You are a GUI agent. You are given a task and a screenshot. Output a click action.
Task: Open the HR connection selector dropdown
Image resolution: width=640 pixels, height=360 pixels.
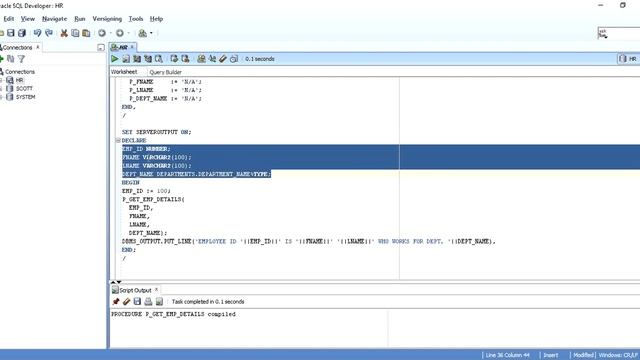tap(629, 59)
